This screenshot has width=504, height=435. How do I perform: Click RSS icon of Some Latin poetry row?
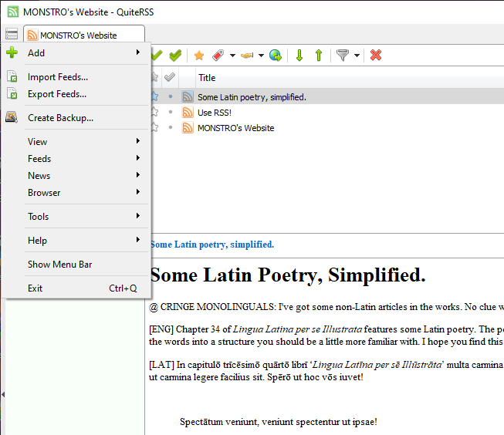click(188, 96)
